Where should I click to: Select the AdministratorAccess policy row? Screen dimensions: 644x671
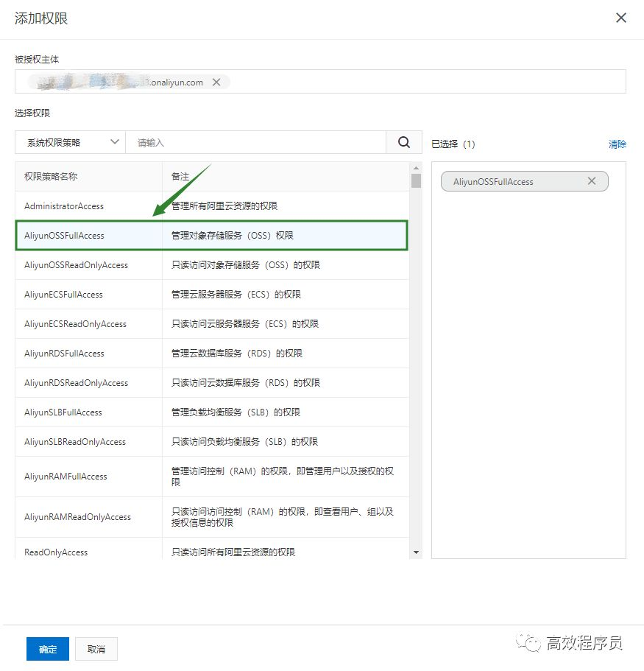(212, 205)
